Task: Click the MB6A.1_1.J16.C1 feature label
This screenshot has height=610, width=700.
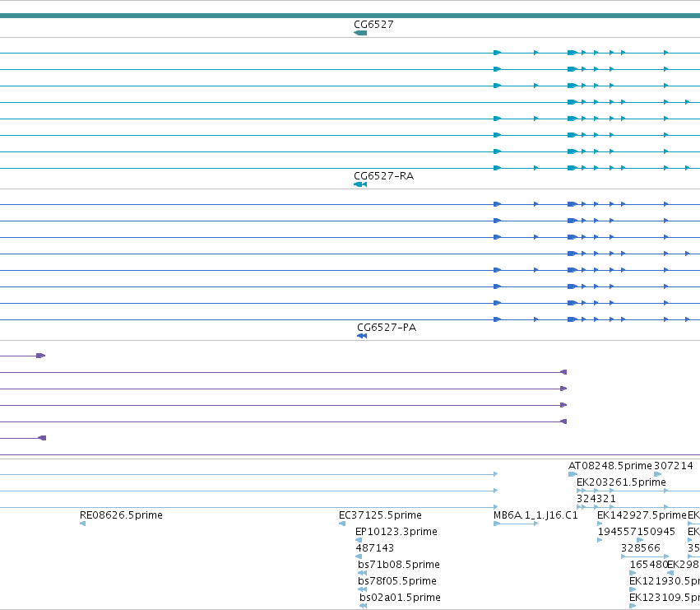Action: pos(535,515)
